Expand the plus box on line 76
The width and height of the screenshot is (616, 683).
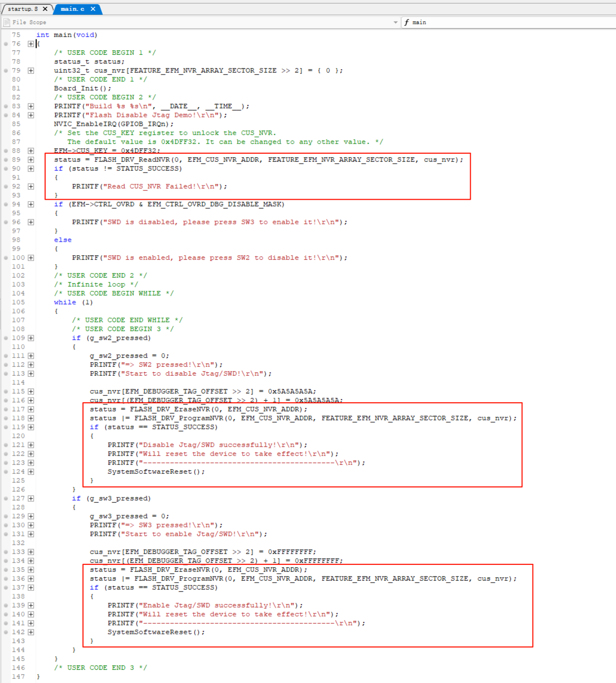click(31, 44)
